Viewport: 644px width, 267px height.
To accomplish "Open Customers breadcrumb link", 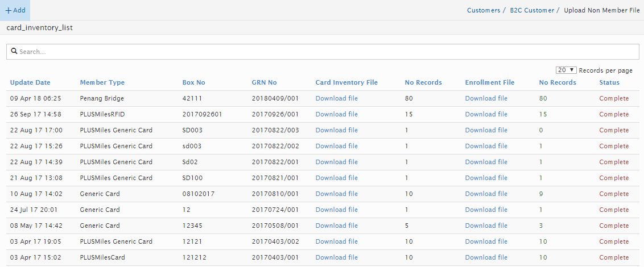I will tap(484, 10).
